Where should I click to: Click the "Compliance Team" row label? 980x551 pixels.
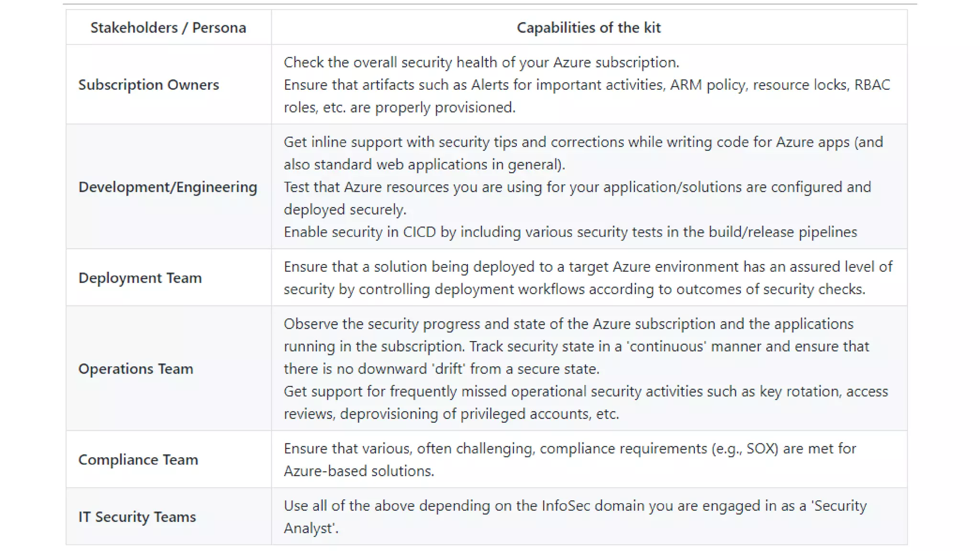tap(138, 460)
